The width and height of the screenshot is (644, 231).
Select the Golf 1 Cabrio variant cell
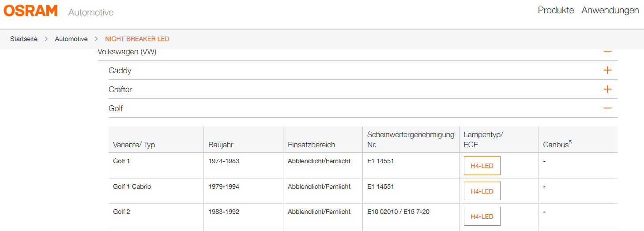coord(132,186)
